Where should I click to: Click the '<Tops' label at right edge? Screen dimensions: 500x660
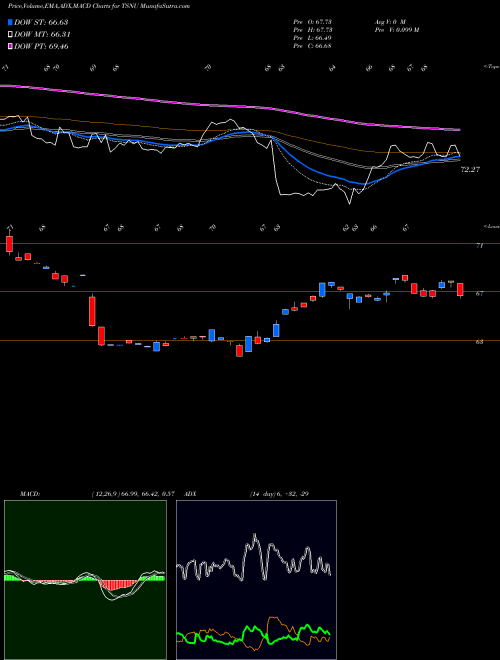tap(492, 67)
